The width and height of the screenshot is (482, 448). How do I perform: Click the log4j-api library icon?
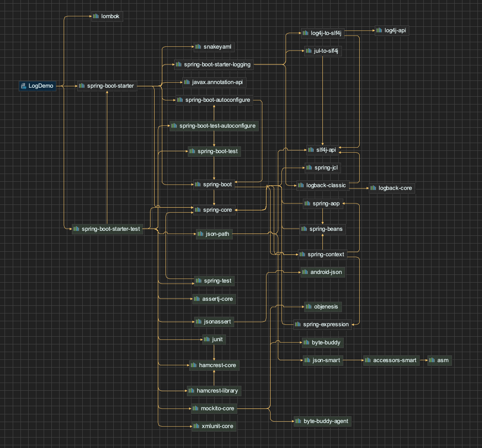[x=379, y=30]
